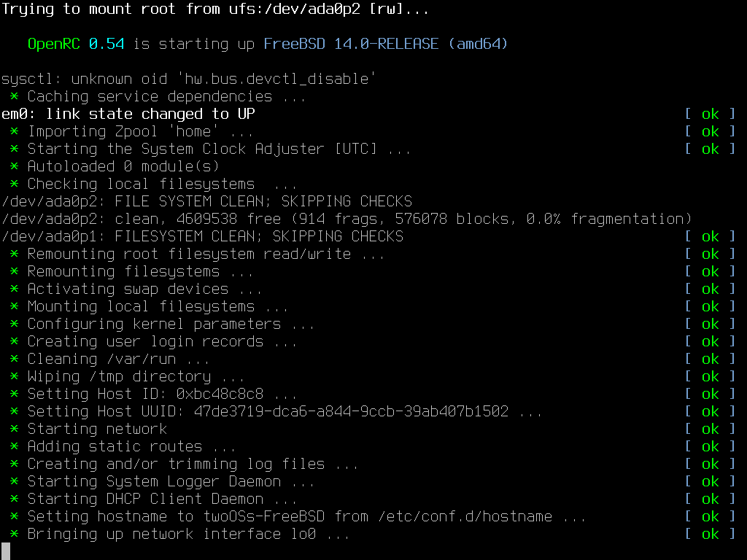Click the Starting DHCP Client Daemon text

[145, 499]
